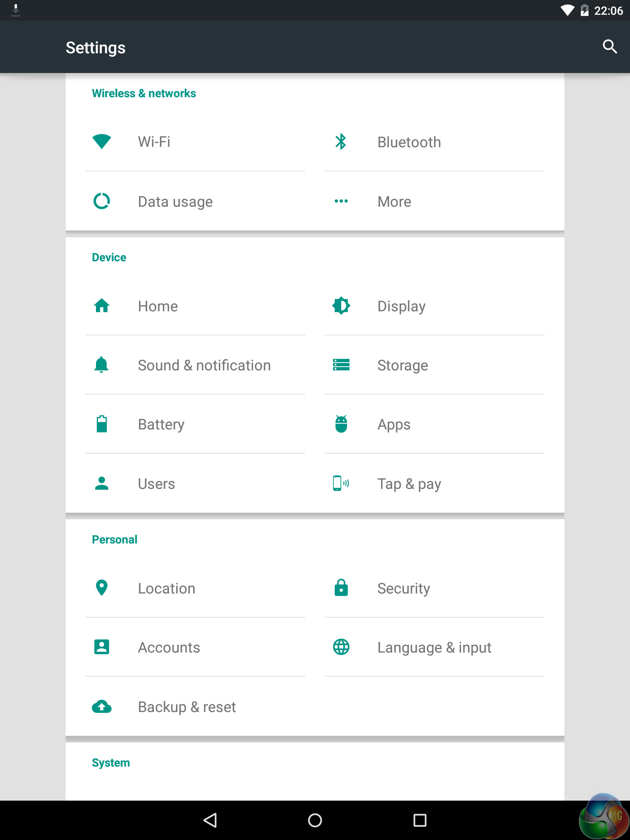Tap the three-dot More icon
The height and width of the screenshot is (840, 630).
pos(341,201)
